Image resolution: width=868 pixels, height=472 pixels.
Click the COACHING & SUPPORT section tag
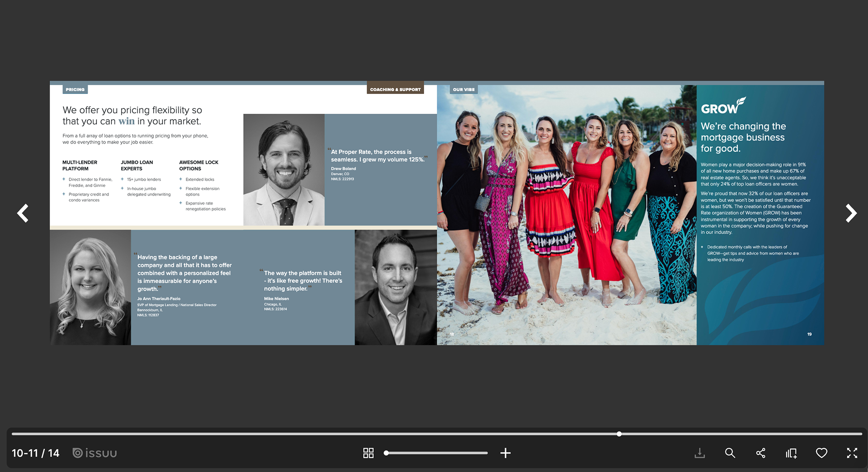point(395,89)
